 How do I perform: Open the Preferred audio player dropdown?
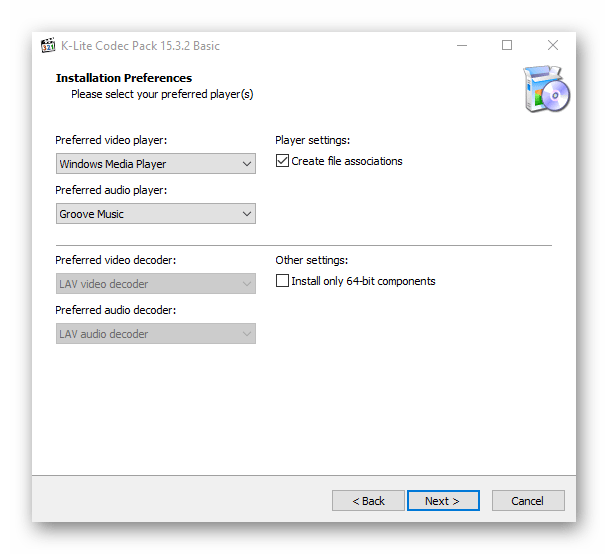pos(155,214)
